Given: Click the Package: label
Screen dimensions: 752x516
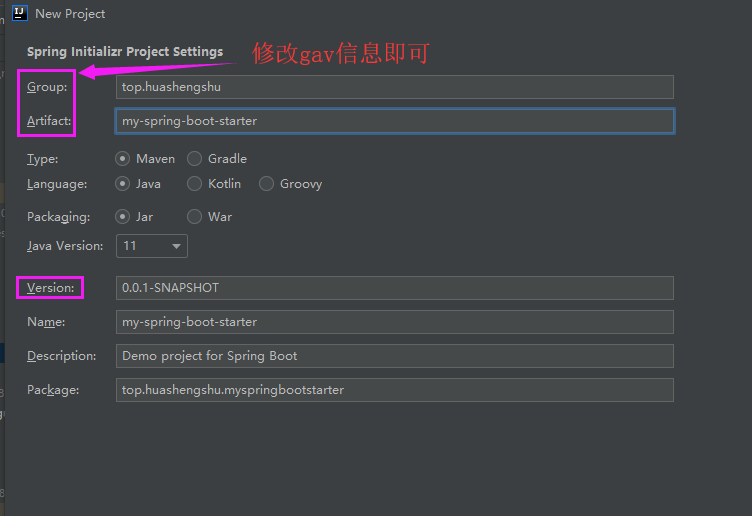Looking at the screenshot, I should click(53, 390).
